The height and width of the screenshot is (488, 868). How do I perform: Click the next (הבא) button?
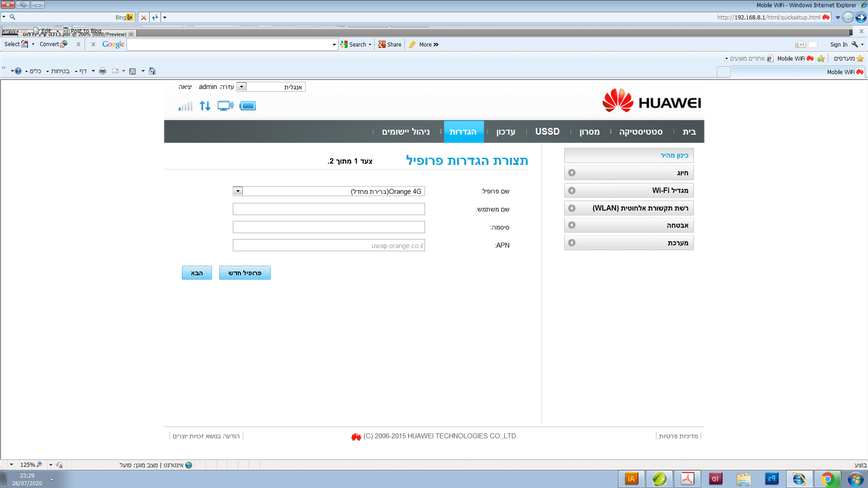[197, 273]
